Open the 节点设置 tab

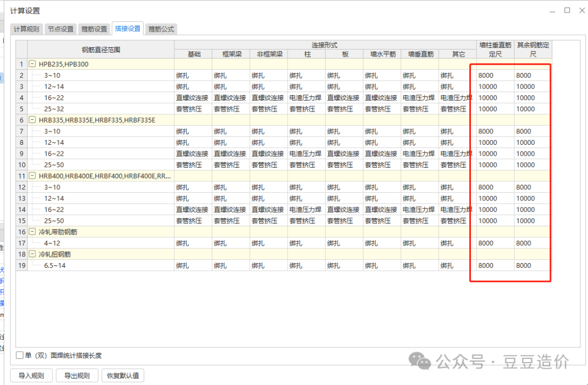coord(60,29)
